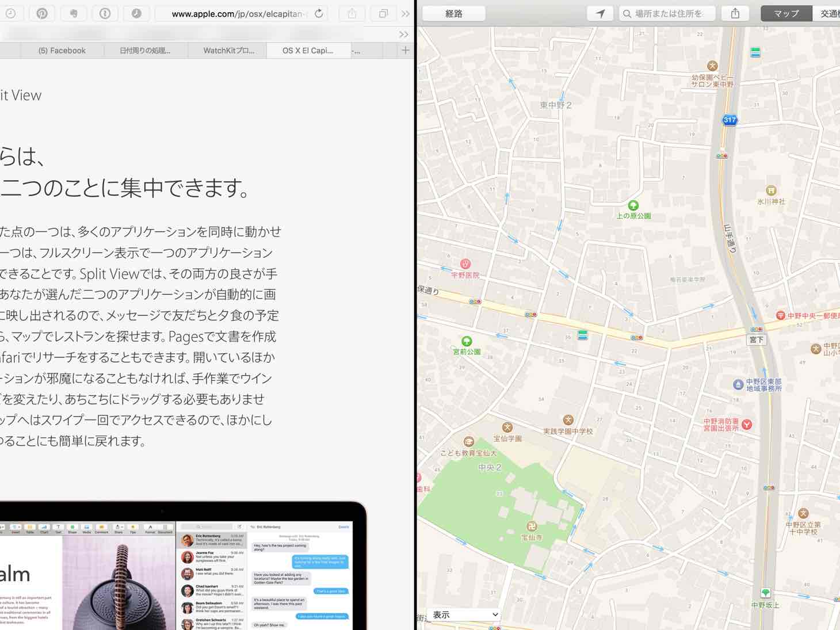Viewport: 840px width, 630px height.
Task: Click the 中央2 district label on map
Action: tap(490, 468)
